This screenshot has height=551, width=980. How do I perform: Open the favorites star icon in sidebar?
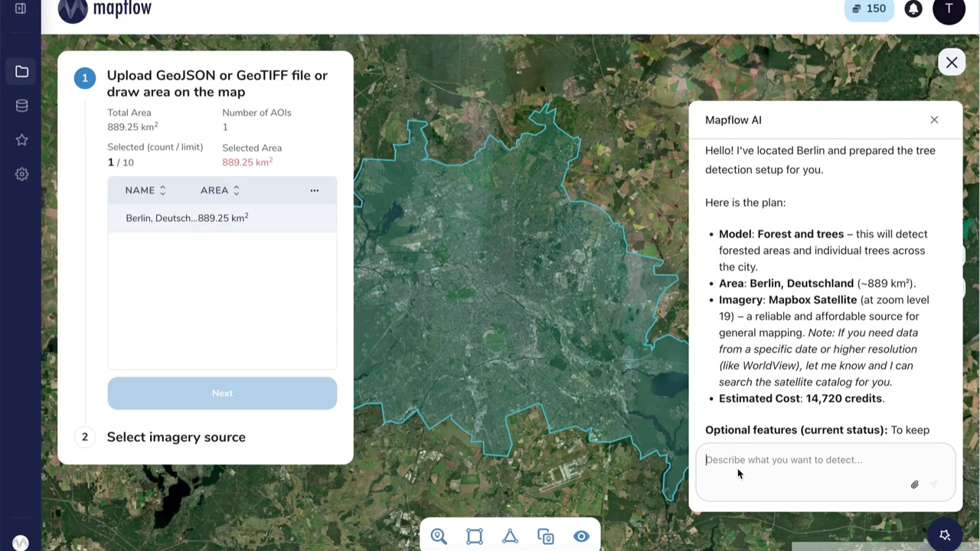[x=21, y=139]
